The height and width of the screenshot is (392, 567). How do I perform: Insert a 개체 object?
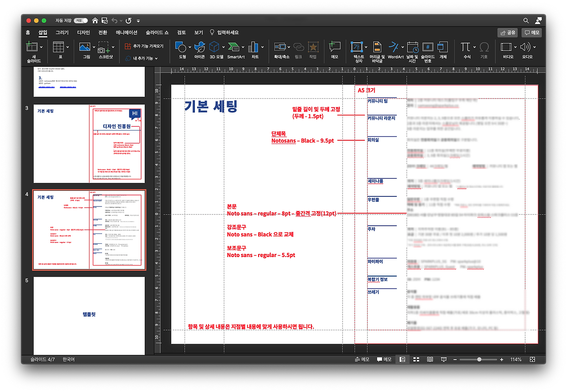[442, 47]
